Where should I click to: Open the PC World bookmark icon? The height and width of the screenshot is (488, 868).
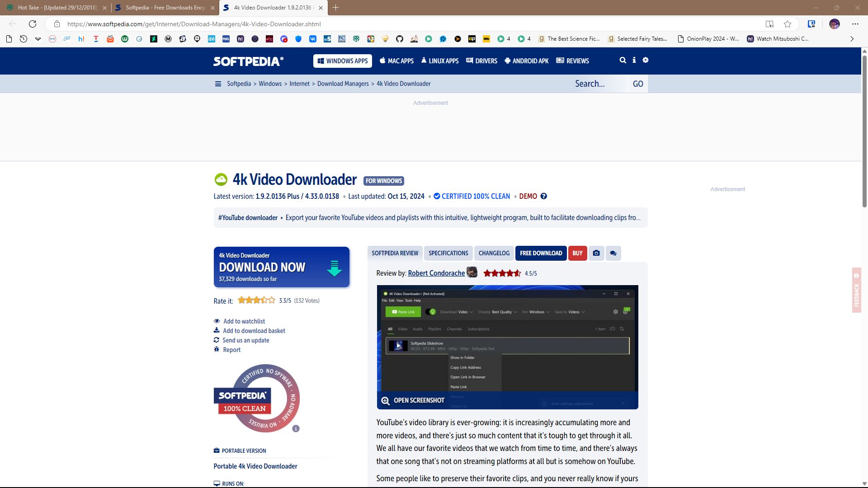(342, 39)
